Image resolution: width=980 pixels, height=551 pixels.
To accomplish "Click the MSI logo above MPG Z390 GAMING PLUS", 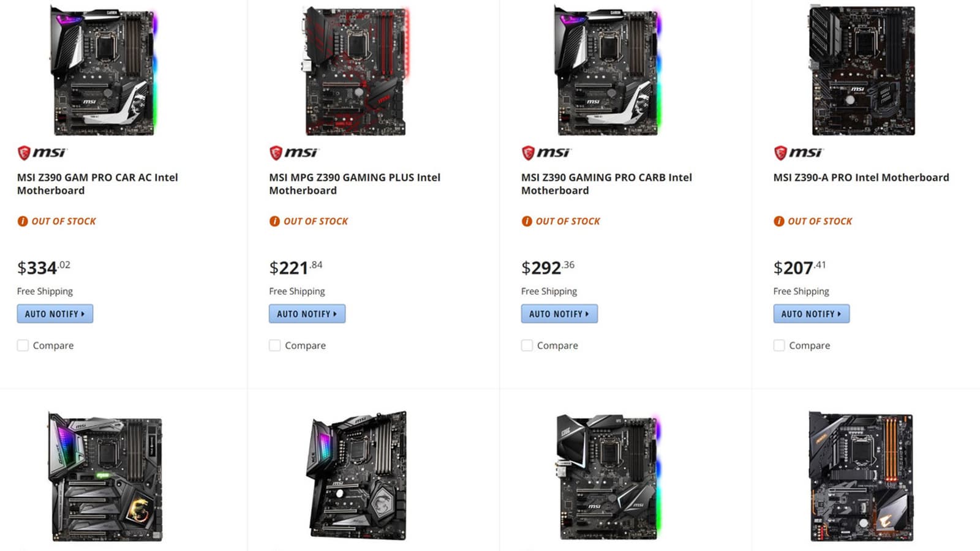I will coord(294,152).
